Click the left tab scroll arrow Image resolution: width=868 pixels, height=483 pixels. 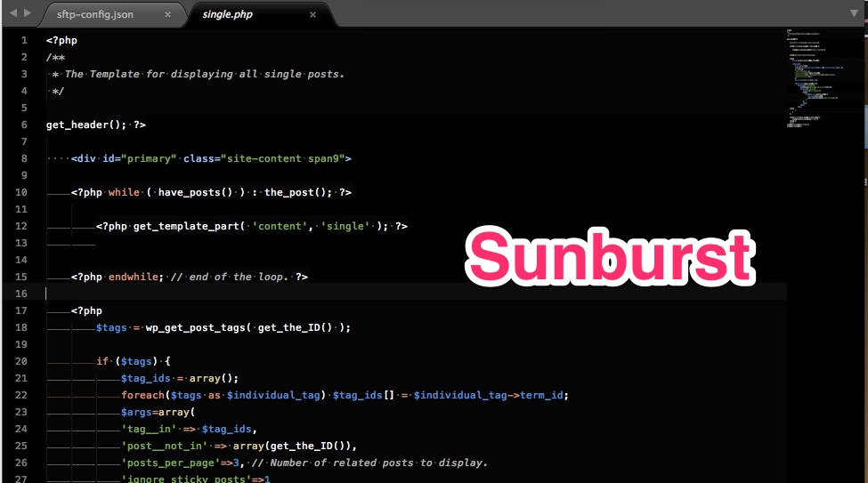coord(12,14)
